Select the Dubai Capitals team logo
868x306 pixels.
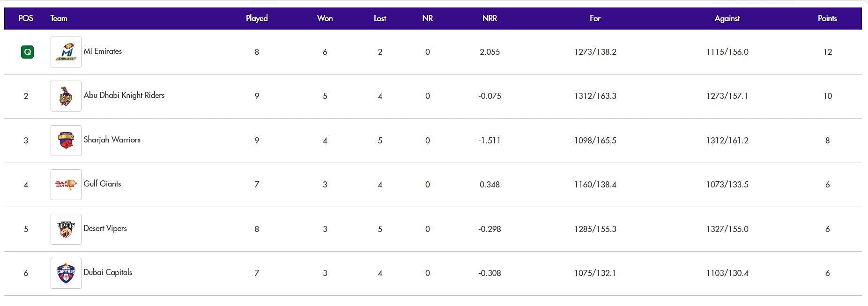click(x=66, y=273)
